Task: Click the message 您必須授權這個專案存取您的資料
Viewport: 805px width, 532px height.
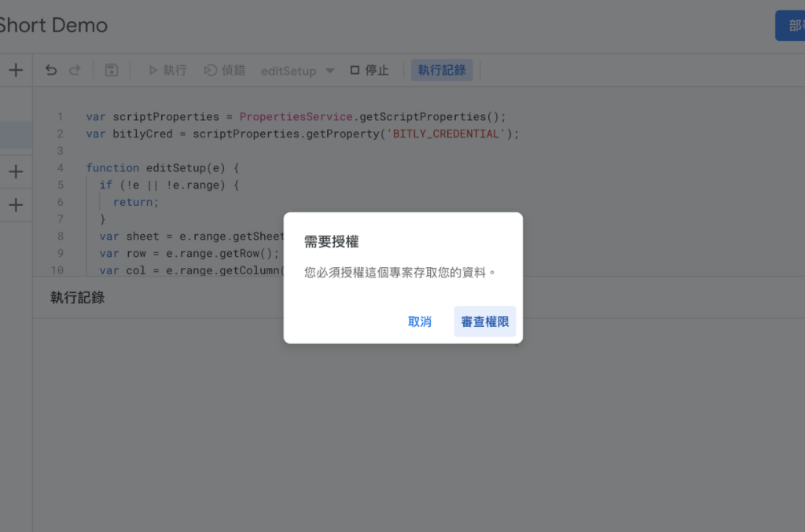Action: pyautogui.click(x=400, y=273)
